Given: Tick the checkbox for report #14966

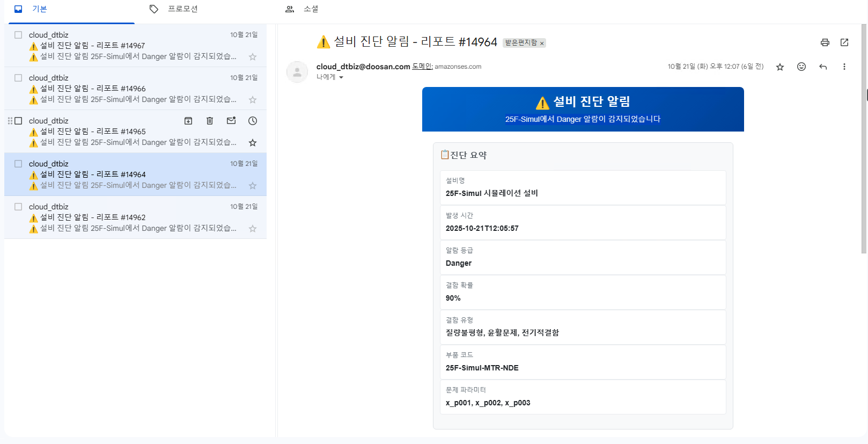Looking at the screenshot, I should coord(18,78).
